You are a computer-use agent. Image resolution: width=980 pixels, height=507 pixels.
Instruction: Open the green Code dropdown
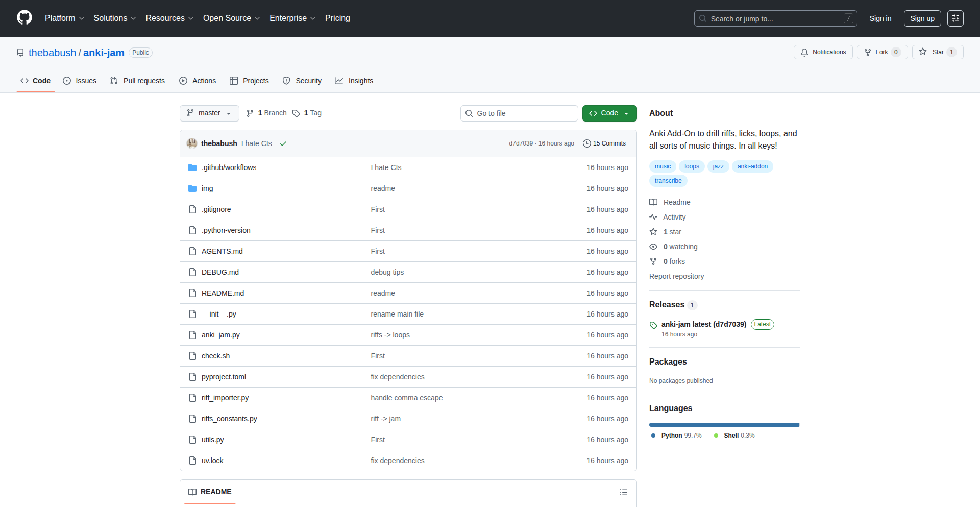click(x=609, y=113)
